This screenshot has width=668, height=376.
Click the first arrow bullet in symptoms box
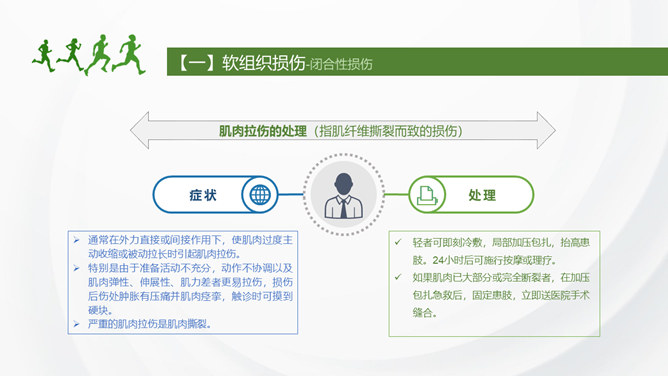[76, 240]
